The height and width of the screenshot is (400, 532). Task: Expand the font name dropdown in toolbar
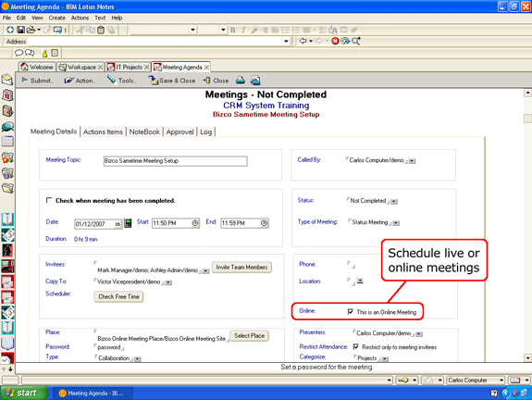tap(192, 30)
